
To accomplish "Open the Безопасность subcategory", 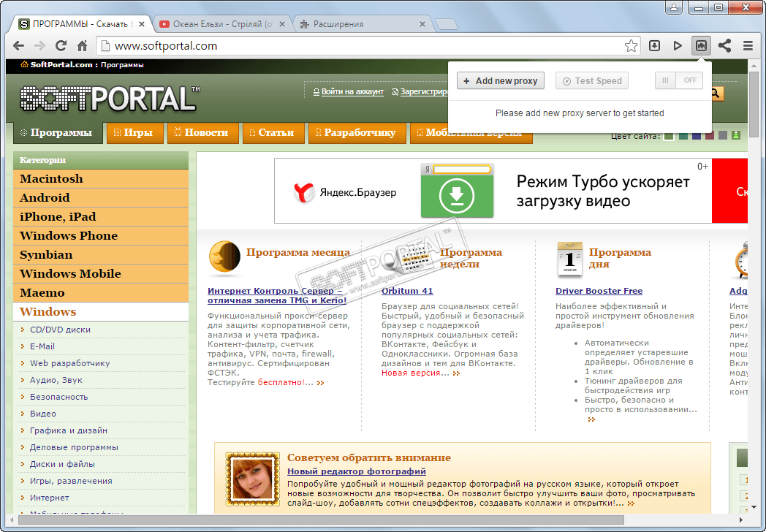I will tap(58, 397).
